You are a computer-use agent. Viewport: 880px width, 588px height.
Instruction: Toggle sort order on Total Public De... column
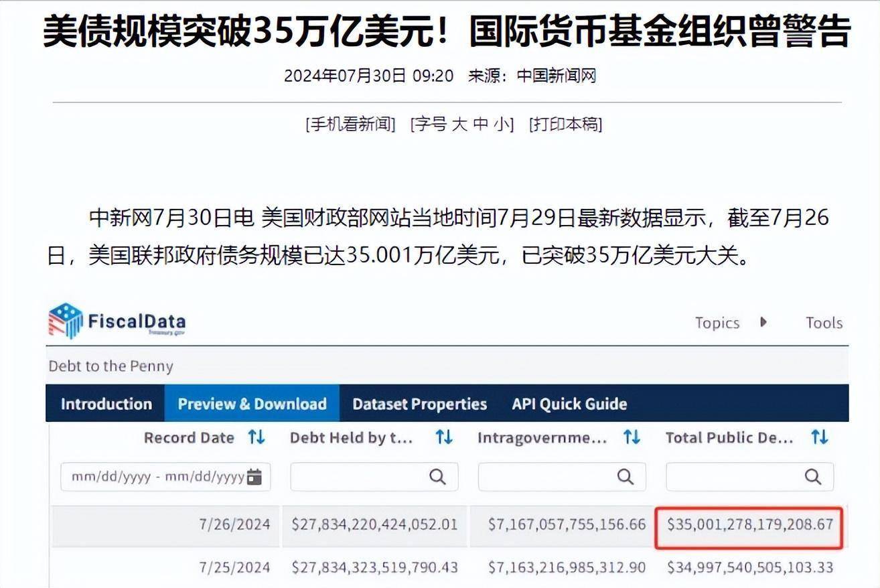click(x=820, y=437)
